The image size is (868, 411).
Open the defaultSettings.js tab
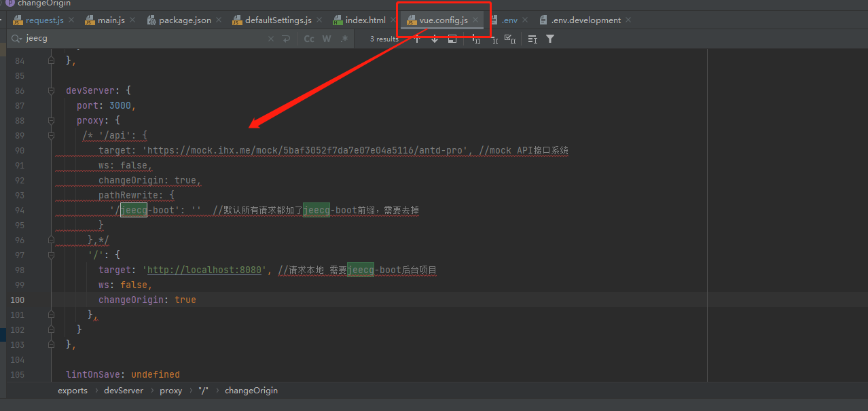pyautogui.click(x=278, y=20)
